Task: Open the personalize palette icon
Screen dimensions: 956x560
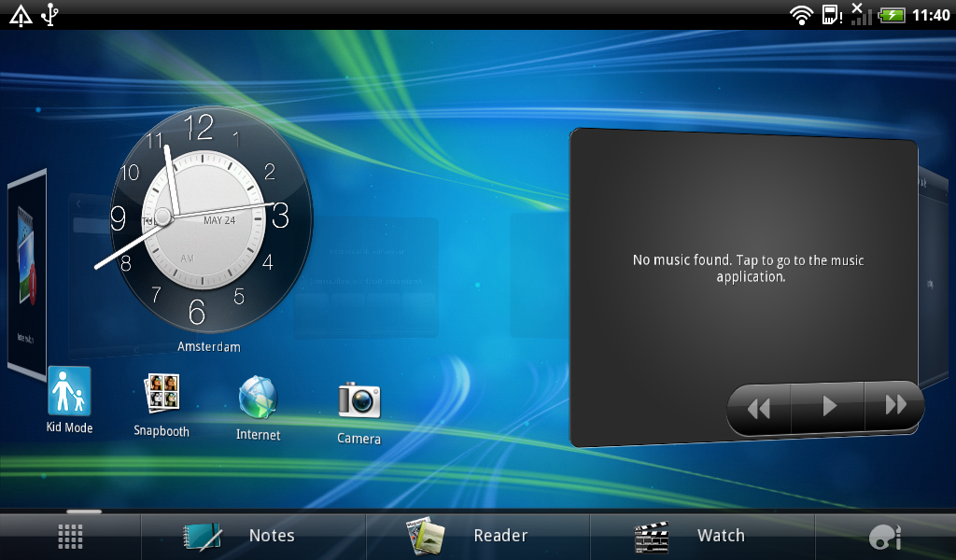Action: tap(885, 537)
